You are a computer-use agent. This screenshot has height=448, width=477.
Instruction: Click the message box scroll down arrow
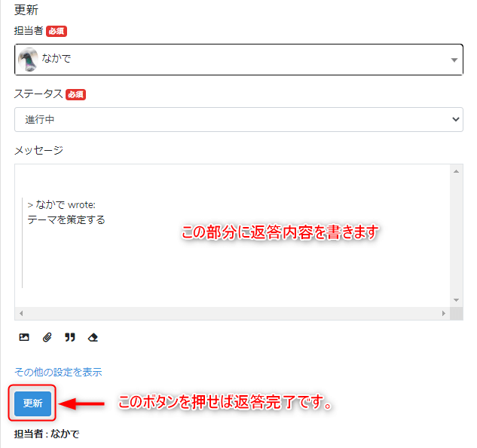tap(456, 300)
